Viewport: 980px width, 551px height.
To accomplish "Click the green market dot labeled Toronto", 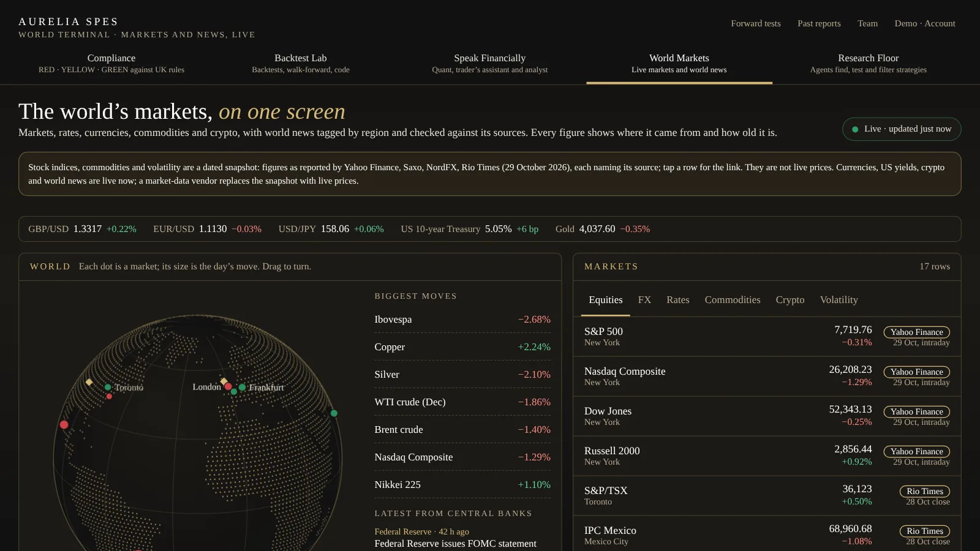I will pos(108,387).
